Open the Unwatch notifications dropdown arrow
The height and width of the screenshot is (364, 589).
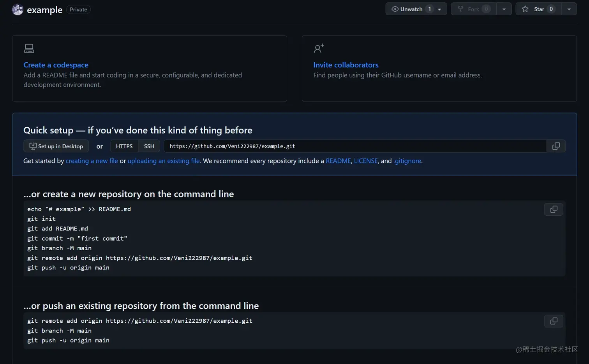coord(439,9)
